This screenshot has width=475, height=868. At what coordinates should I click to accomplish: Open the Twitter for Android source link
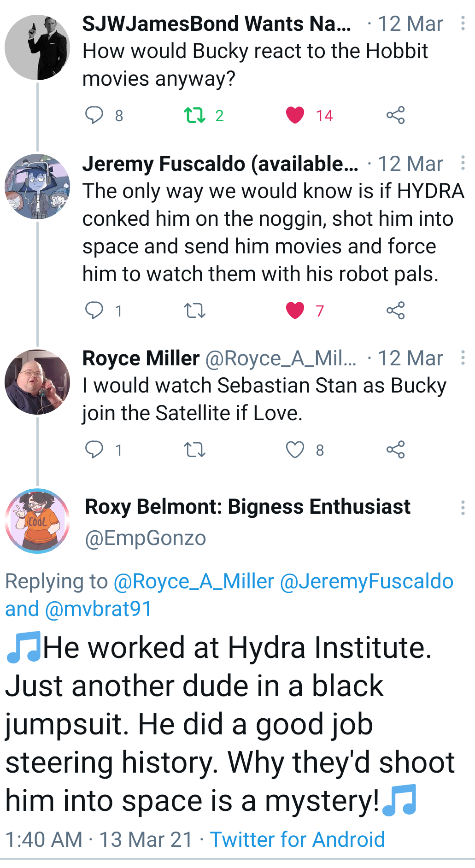pyautogui.click(x=297, y=839)
